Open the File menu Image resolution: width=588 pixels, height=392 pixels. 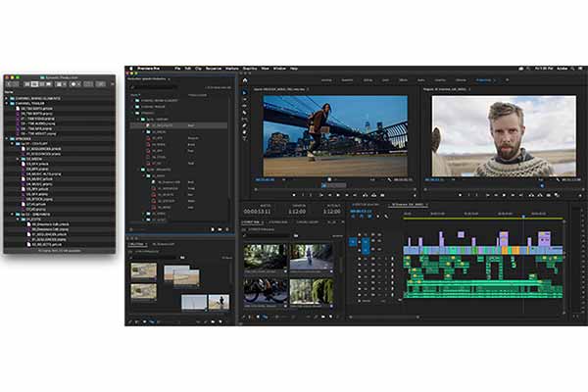(x=177, y=69)
